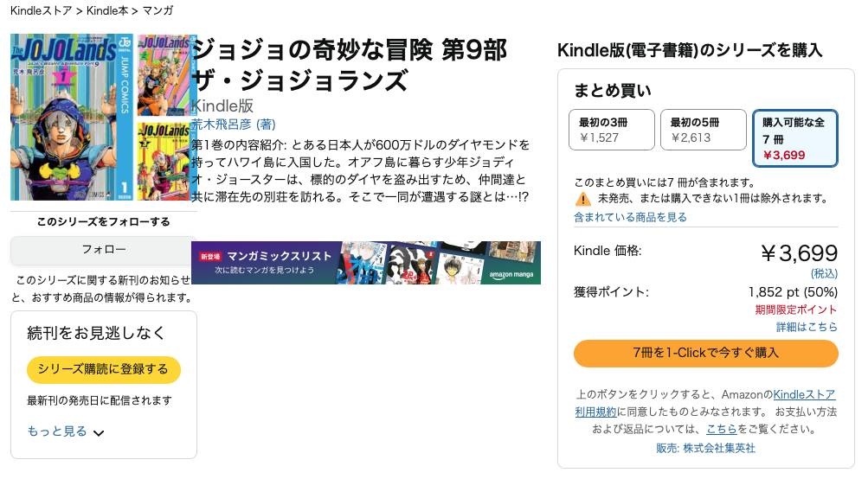This screenshot has height=479, width=868.
Task: Open author link 荒木飛呂彦
Action: (x=221, y=125)
